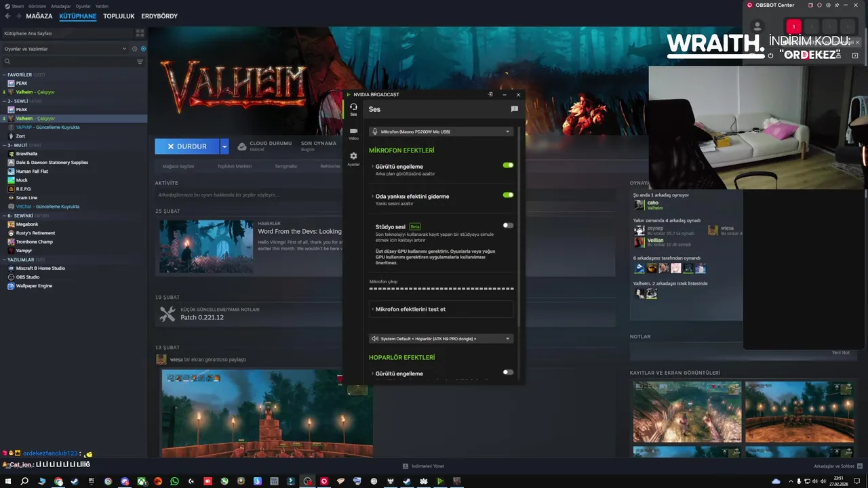Switch to MAĞAZA tab
Image resolution: width=868 pixels, height=488 pixels.
pyautogui.click(x=39, y=16)
